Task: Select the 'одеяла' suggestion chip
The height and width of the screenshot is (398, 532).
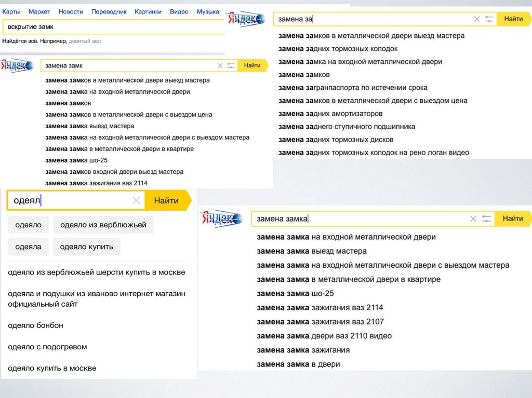Action: click(x=28, y=247)
